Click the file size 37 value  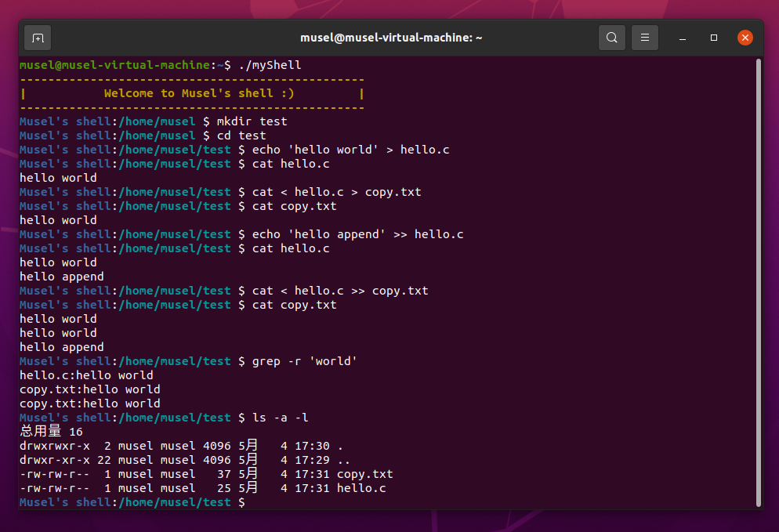click(224, 474)
